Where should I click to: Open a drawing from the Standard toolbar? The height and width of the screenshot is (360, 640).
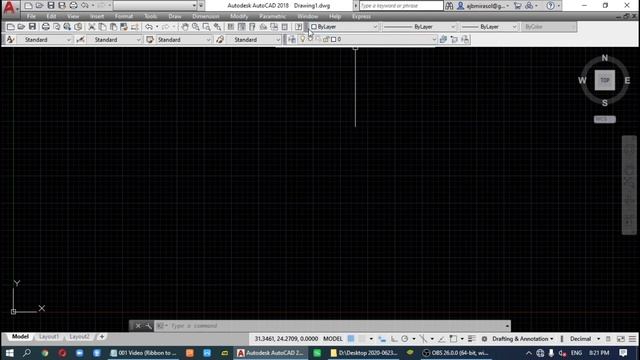coord(21,27)
